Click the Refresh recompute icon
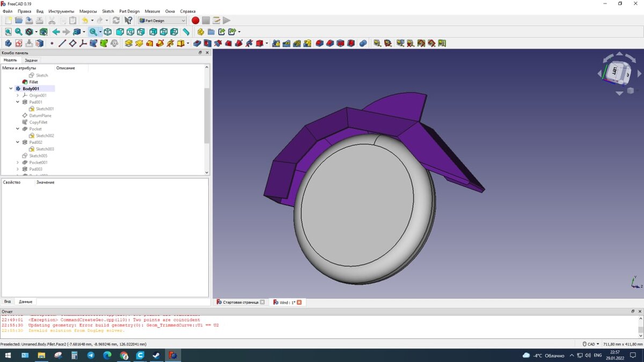Viewport: 644px width, 362px height. coord(116,20)
